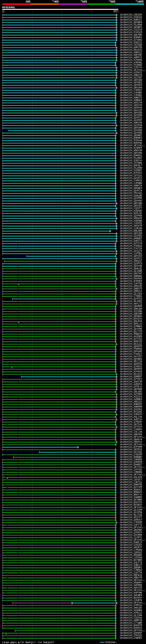Click the orange ~40% identity legend color
The image size is (146, 644).
click(x=45, y=4)
